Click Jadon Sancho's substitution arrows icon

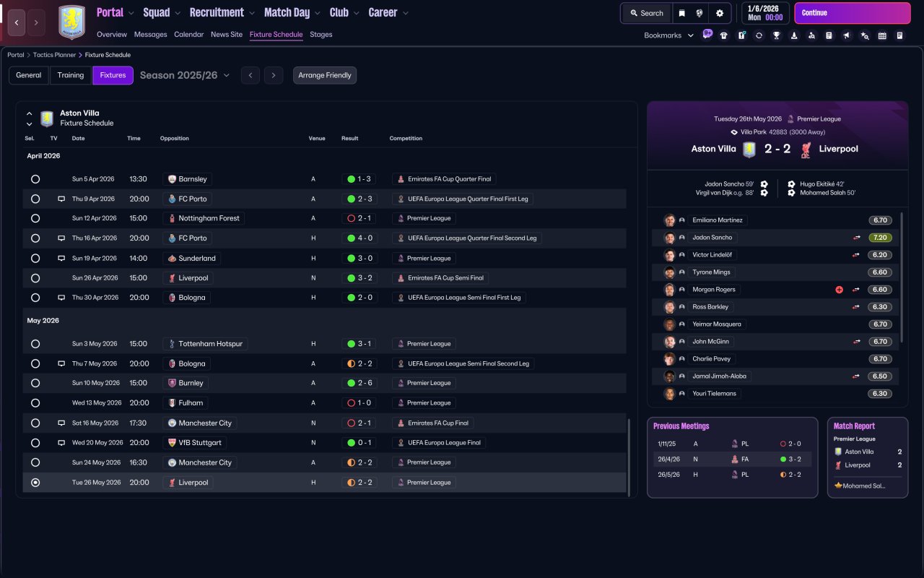856,238
